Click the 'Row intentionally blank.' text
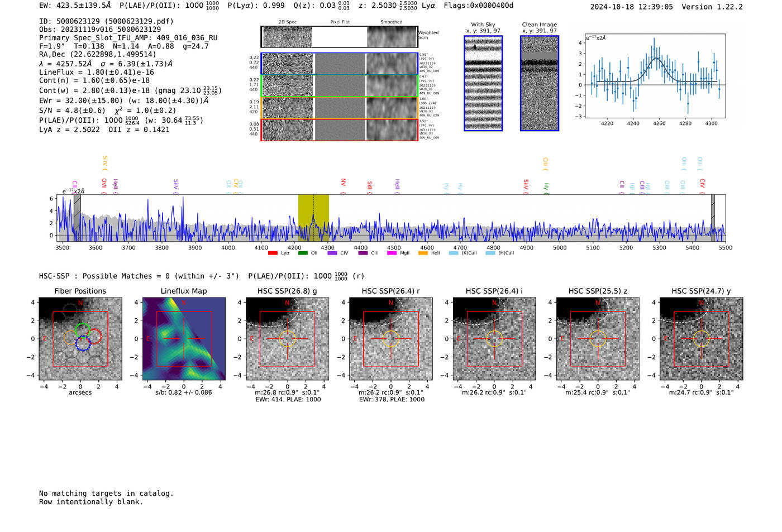The width and height of the screenshot is (782, 532). [x=91, y=502]
